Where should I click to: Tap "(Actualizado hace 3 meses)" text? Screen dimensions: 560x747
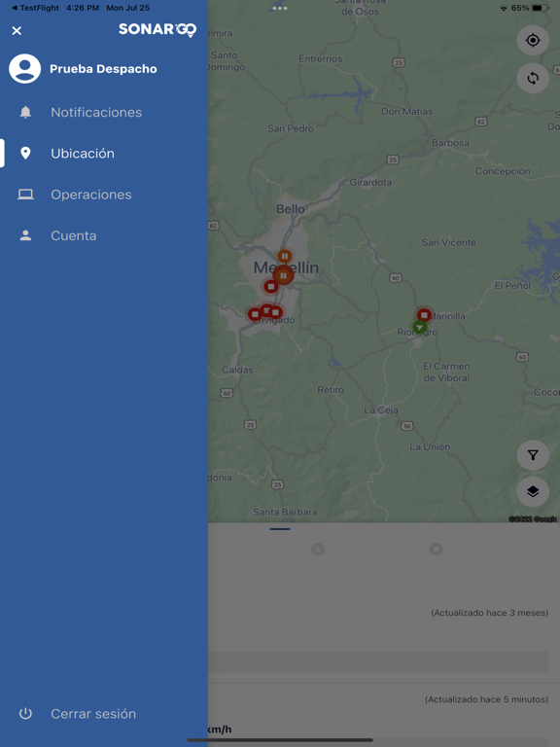point(490,613)
